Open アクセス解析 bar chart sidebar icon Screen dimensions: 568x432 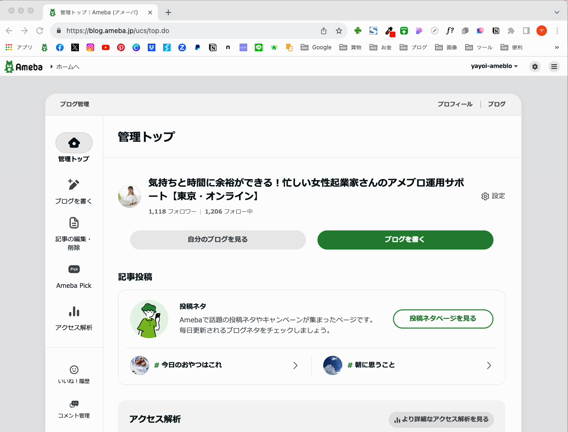74,311
